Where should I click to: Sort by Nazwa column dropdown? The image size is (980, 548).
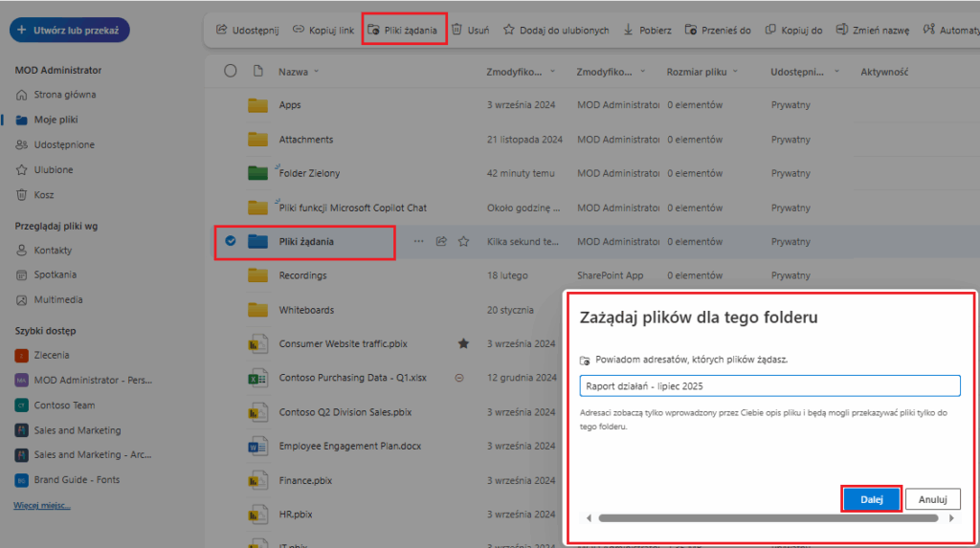[x=299, y=72]
